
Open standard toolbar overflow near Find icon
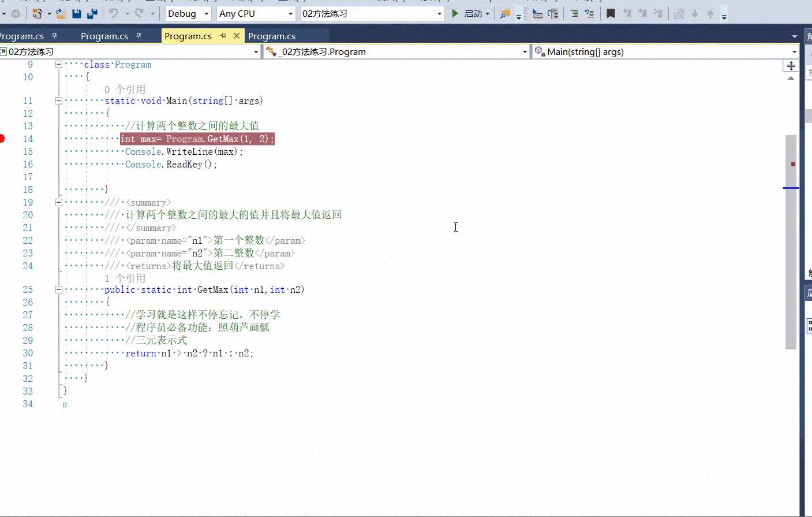point(518,15)
